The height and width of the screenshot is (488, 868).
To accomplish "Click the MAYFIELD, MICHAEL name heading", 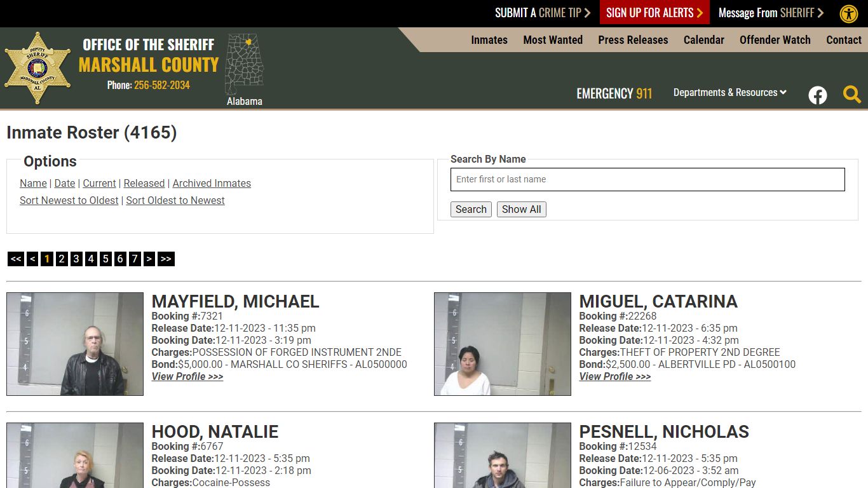I will click(x=235, y=301).
